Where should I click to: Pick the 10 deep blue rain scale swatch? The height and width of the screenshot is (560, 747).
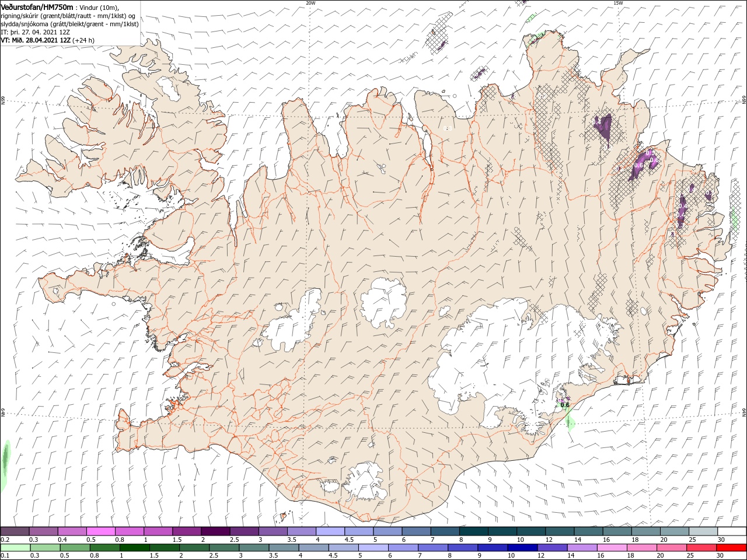point(522,548)
